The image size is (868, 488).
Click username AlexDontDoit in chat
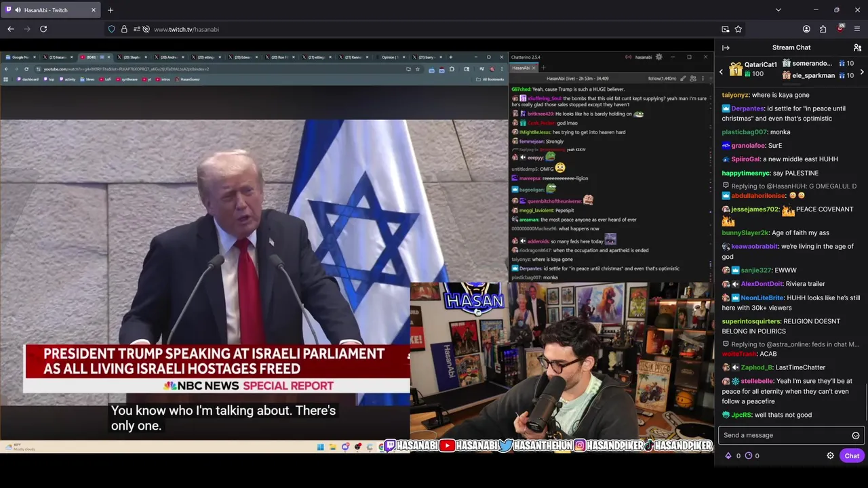coord(763,284)
